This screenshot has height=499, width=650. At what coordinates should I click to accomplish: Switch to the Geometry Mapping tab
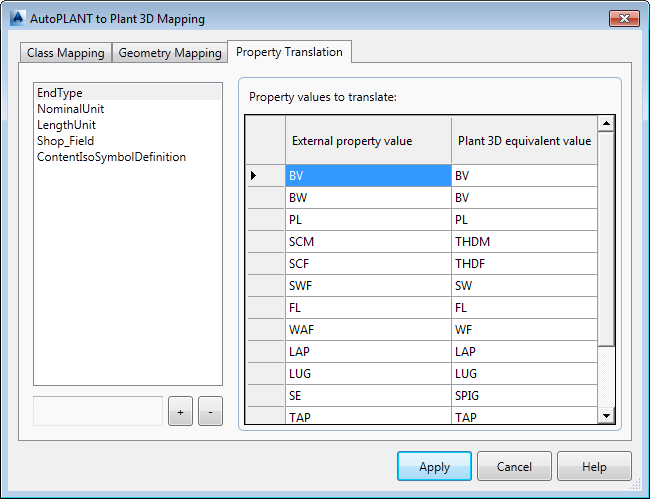pos(170,53)
